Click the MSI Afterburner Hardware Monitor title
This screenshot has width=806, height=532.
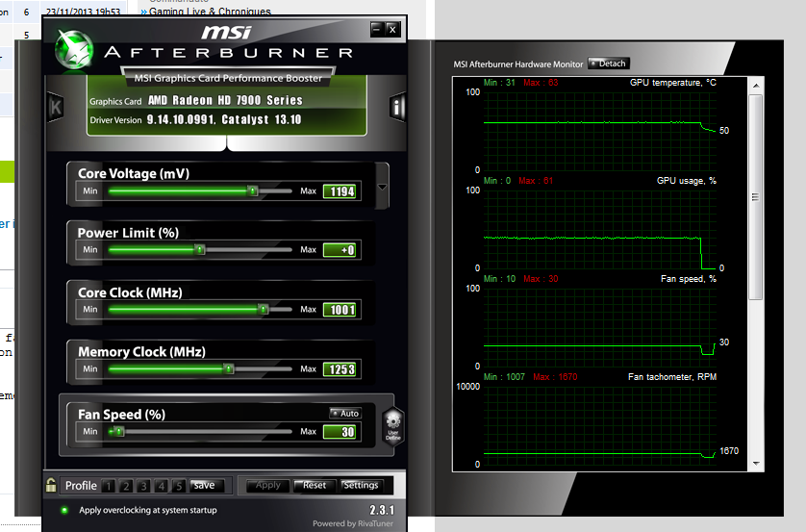point(518,64)
